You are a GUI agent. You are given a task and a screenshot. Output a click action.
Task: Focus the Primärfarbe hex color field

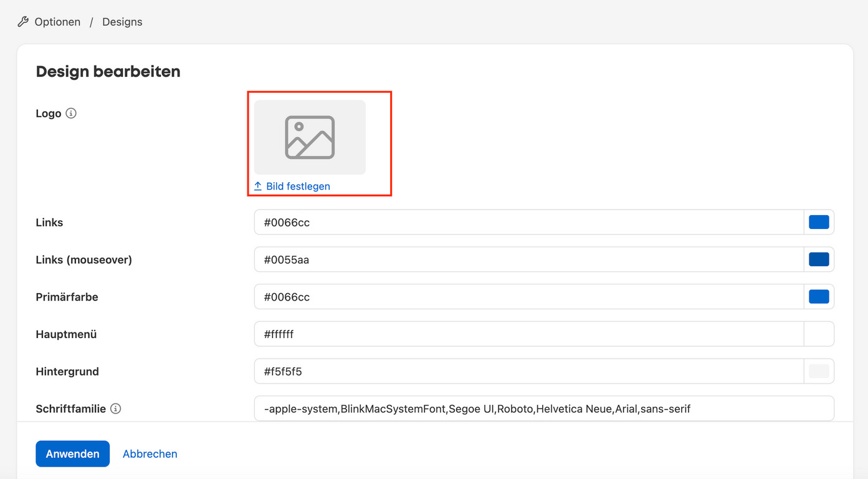(x=528, y=297)
